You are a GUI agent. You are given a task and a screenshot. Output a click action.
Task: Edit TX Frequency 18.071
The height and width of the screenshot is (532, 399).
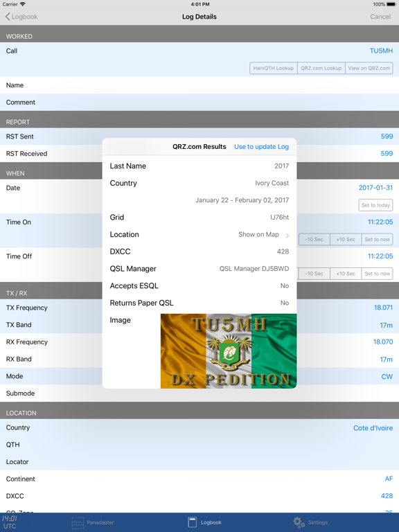pos(383,308)
